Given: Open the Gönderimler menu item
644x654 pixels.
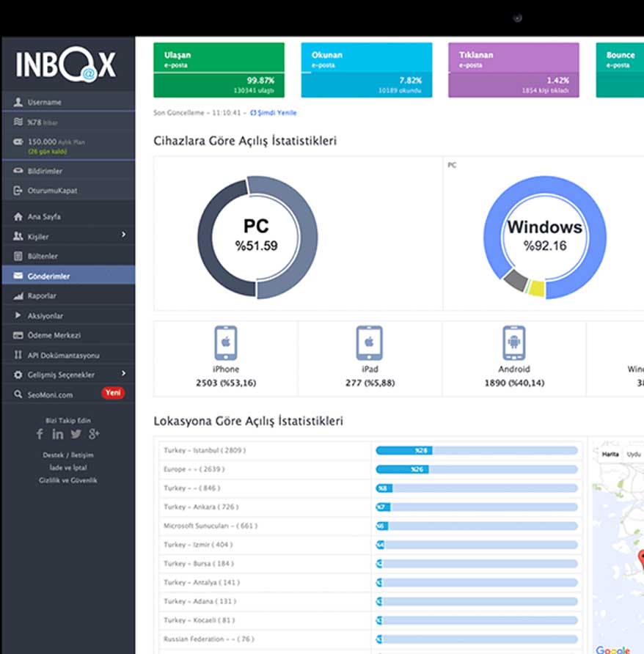Looking at the screenshot, I should click(x=48, y=276).
